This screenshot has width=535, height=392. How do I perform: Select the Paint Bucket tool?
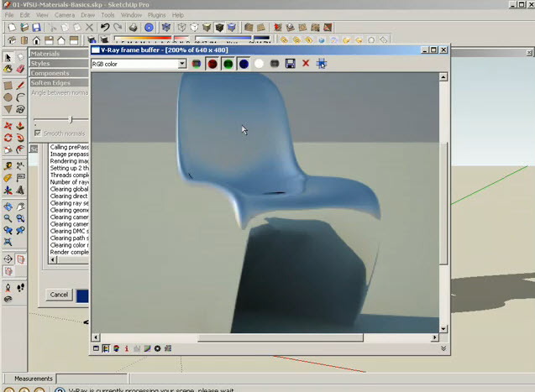8,69
